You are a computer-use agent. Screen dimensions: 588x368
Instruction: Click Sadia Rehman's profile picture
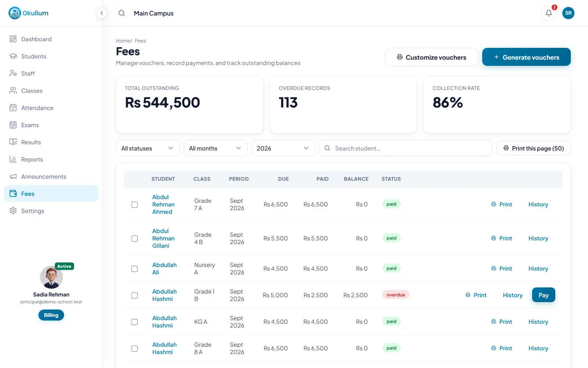pos(51,277)
